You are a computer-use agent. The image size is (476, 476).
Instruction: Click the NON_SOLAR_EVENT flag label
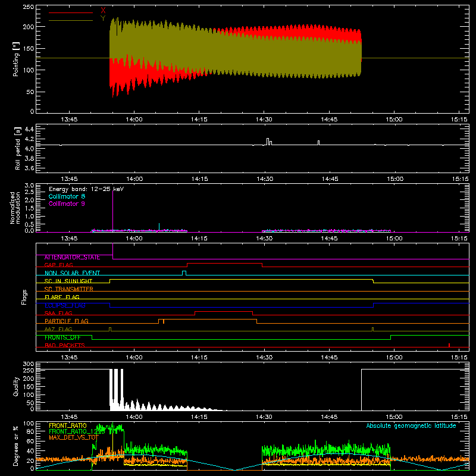pyautogui.click(x=72, y=273)
